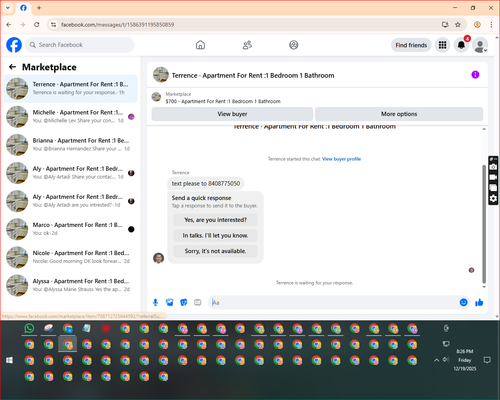Viewport: 500px width, 400px height.
Task: Reload the page
Action: tap(37, 25)
